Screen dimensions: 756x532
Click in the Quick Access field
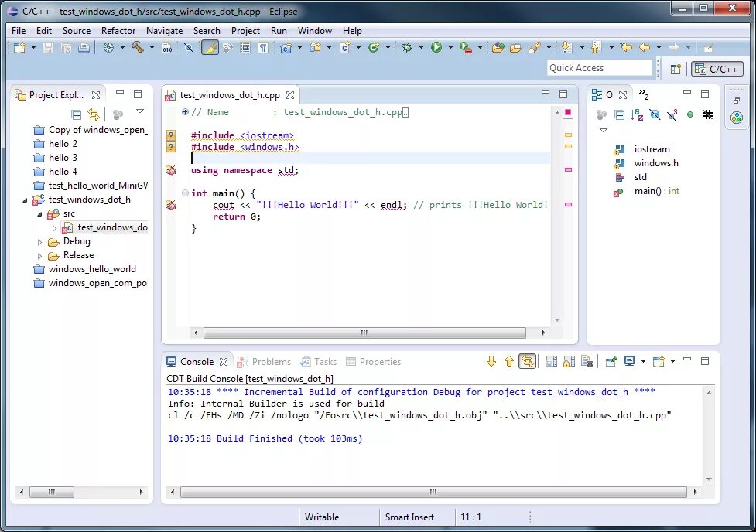click(x=599, y=68)
